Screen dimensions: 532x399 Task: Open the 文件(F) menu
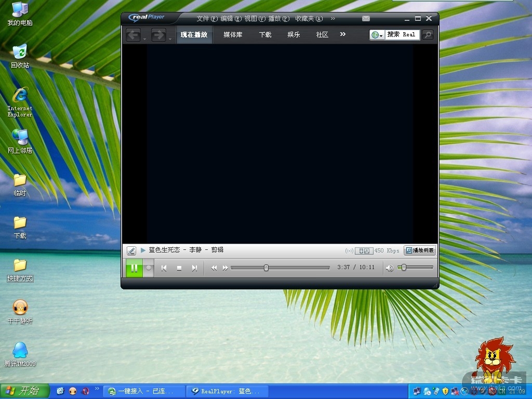tap(207, 19)
